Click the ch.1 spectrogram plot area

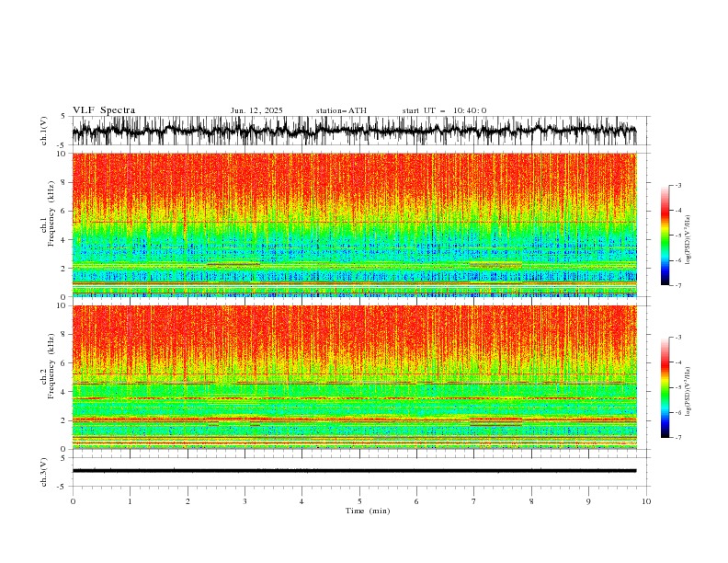(x=355, y=224)
